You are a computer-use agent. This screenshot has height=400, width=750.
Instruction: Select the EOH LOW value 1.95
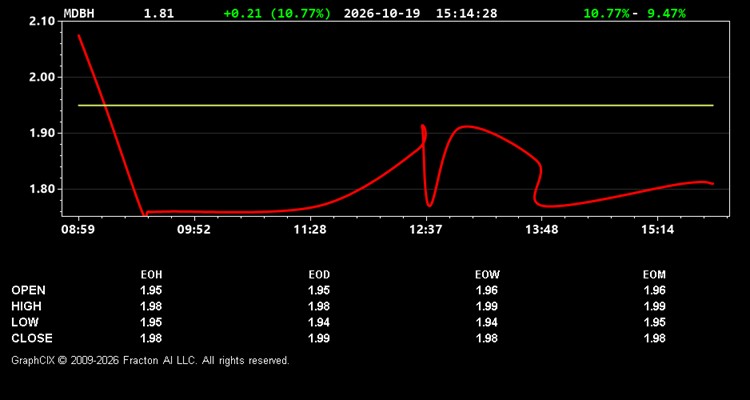pyautogui.click(x=151, y=322)
